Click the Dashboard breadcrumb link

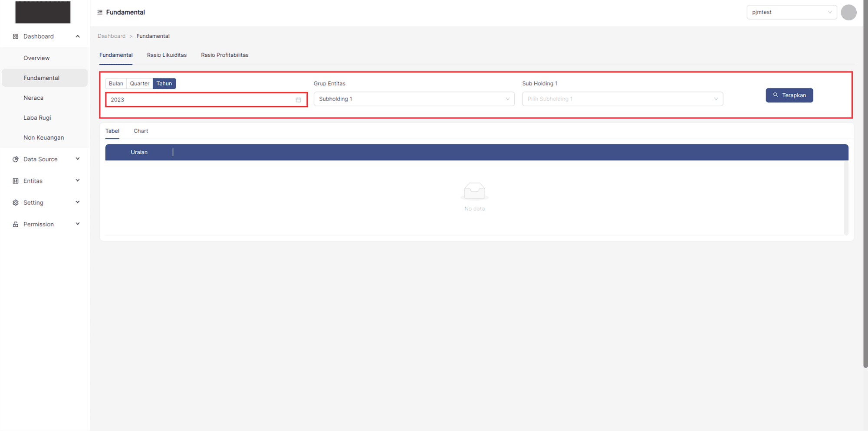pos(112,36)
